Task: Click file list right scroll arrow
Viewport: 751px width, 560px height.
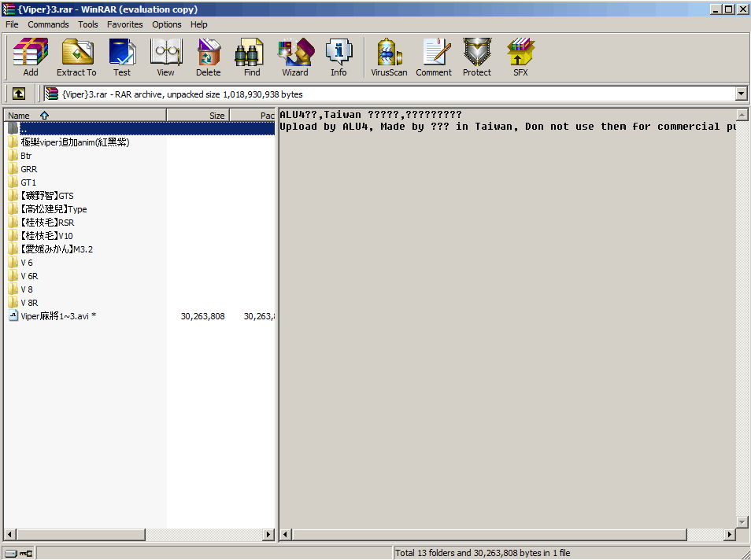Action: coord(268,534)
